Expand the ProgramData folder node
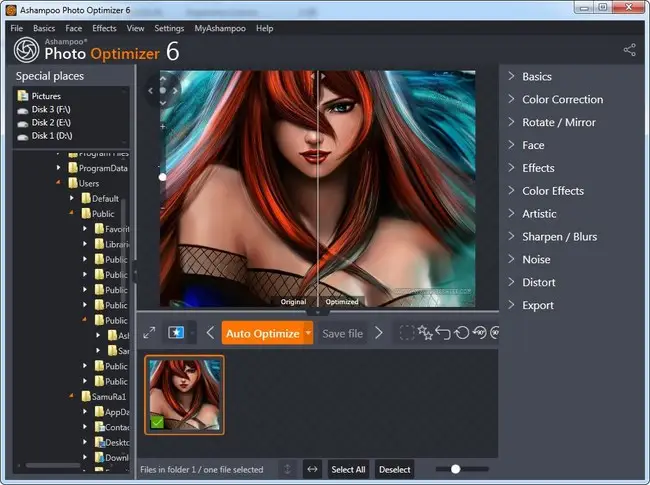 point(58,167)
